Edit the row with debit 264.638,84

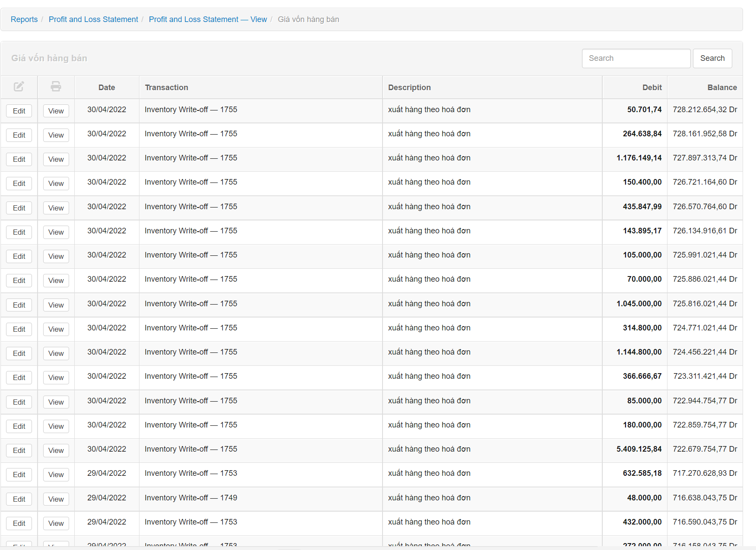19,135
